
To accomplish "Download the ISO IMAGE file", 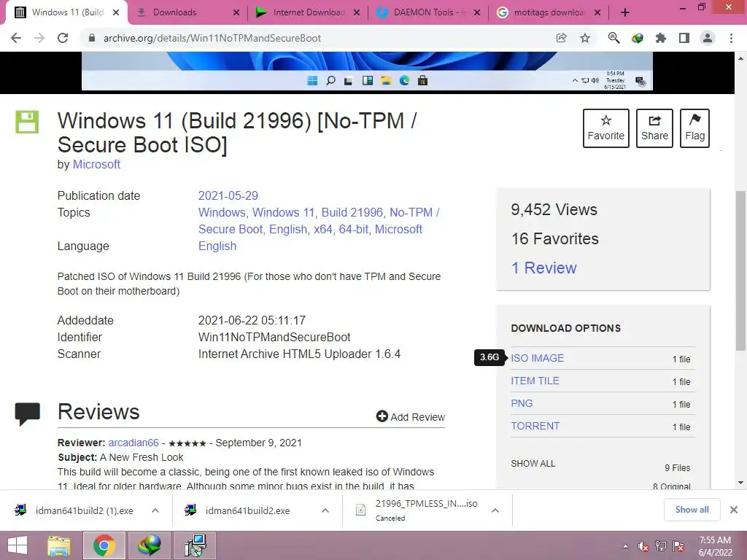I will (538, 358).
